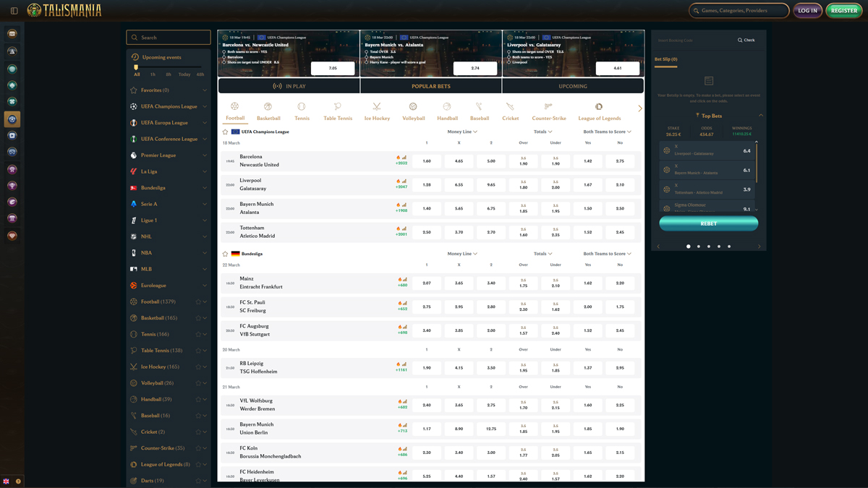The image size is (868, 488).
Task: Favorite the UEFA Champions League section with its star
Action: [225, 132]
